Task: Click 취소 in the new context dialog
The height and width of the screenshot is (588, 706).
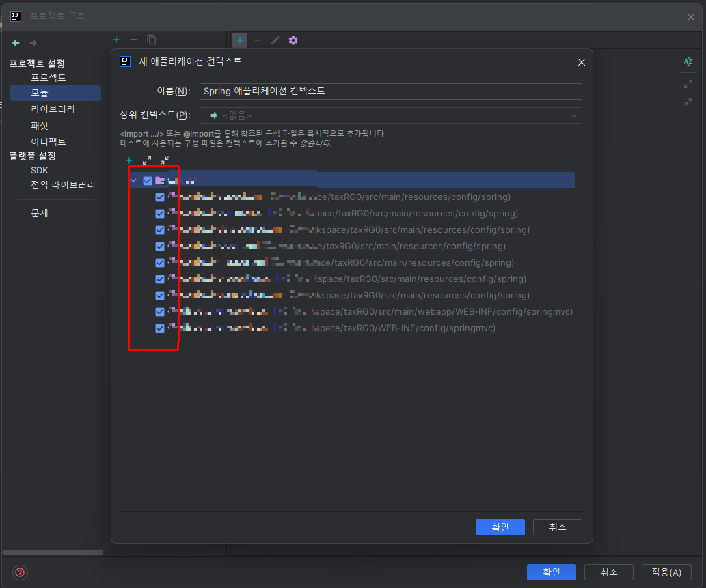Action: tap(558, 527)
